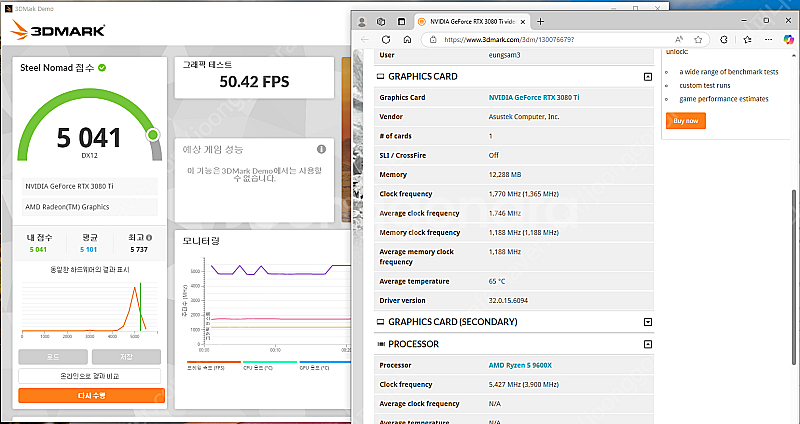Click the driver version 32.0.15.6094
This screenshot has height=424, width=800.
click(x=508, y=301)
